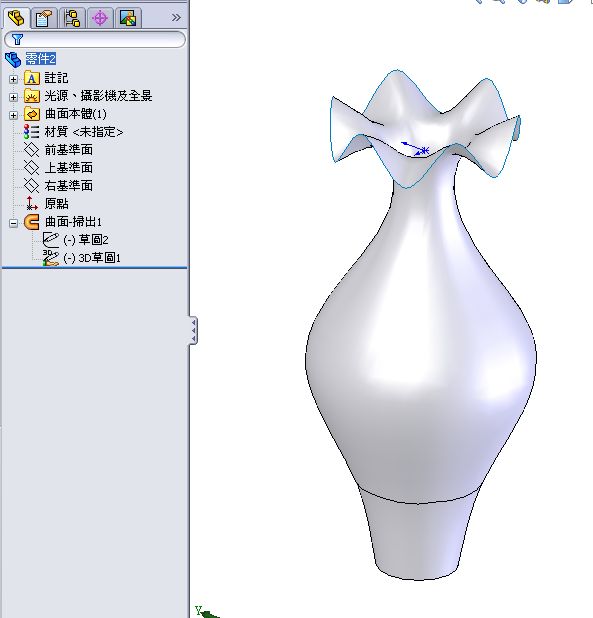Select 光源、攝影機及全景 tree item
This screenshot has width=593, height=618.
98,95
